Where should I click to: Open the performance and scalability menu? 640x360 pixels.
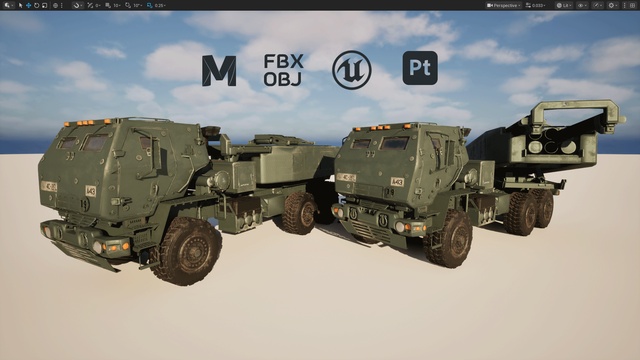point(598,5)
